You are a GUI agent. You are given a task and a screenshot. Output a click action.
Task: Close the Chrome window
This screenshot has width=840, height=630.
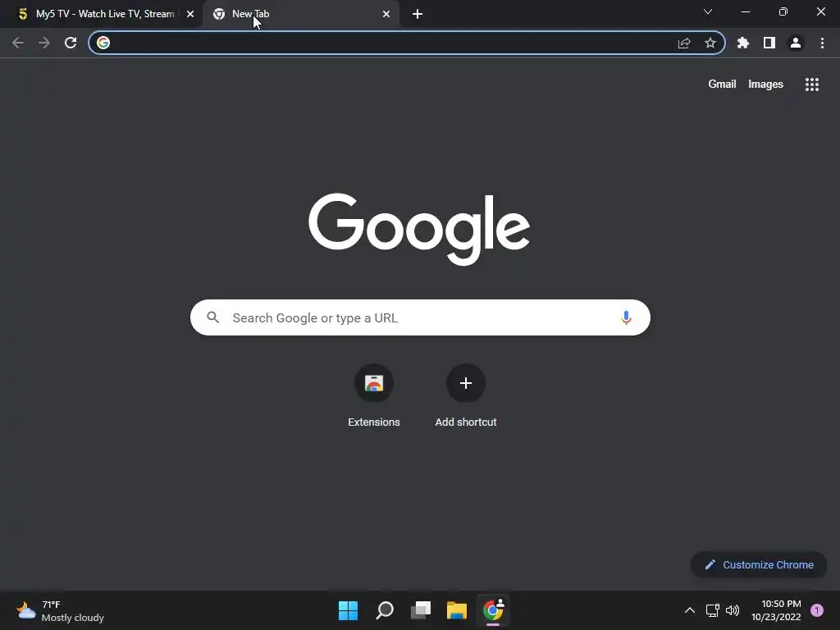pyautogui.click(x=821, y=11)
